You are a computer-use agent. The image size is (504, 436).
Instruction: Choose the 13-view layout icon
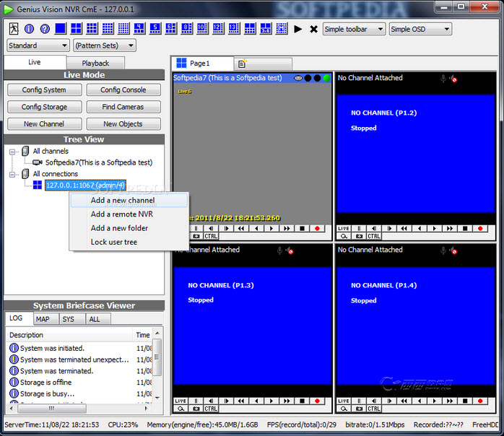pos(234,29)
